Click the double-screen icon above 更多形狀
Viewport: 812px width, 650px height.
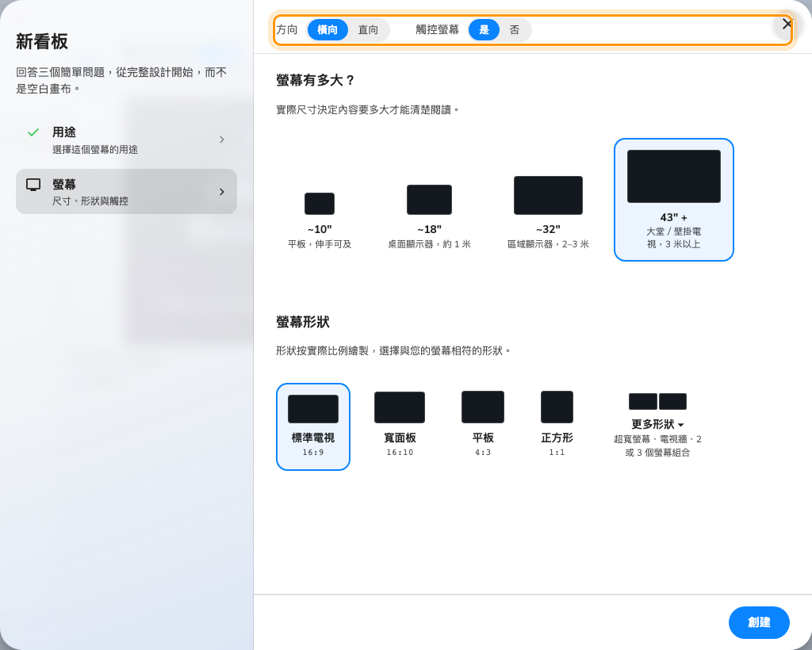[x=657, y=402]
